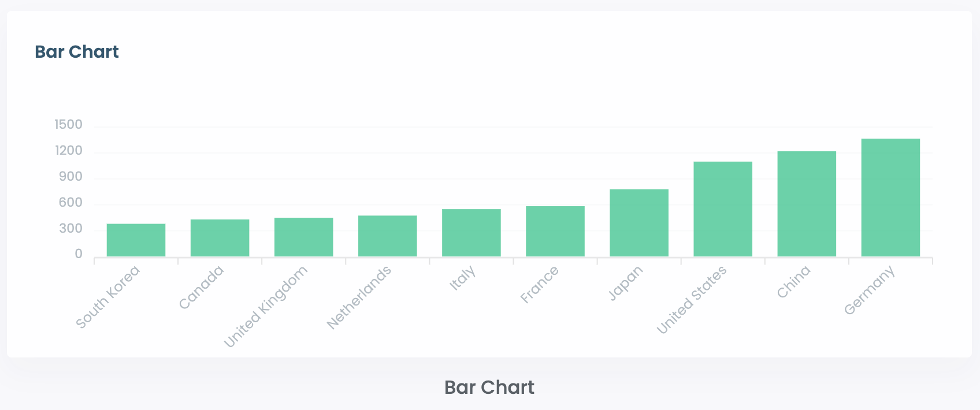Click the Bar Chart card heading
Viewport: 980px width, 410px height.
(x=77, y=52)
